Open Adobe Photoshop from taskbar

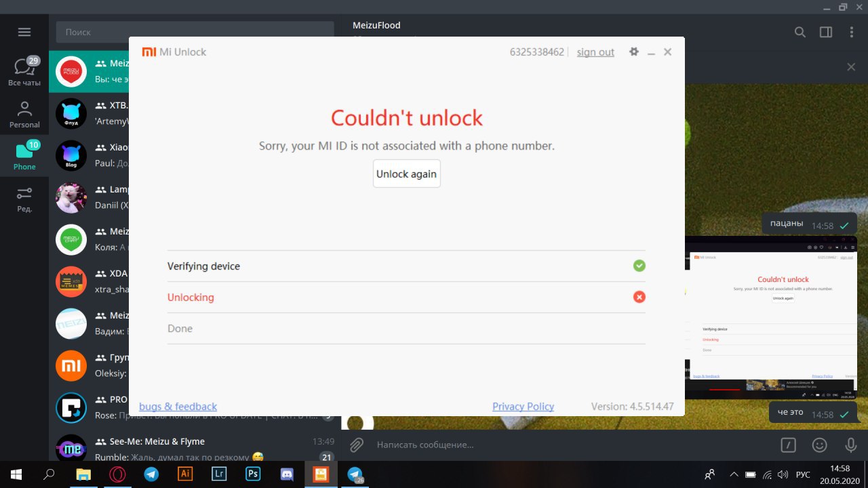coord(252,474)
